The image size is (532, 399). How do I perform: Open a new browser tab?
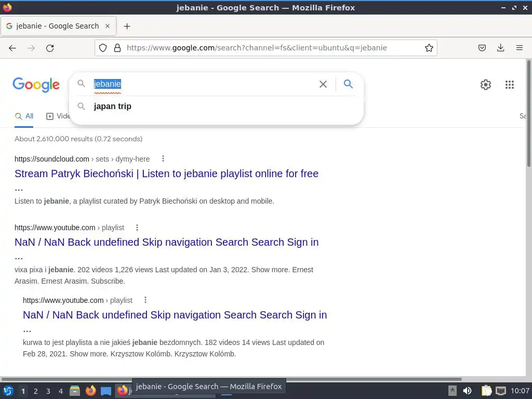point(127,26)
